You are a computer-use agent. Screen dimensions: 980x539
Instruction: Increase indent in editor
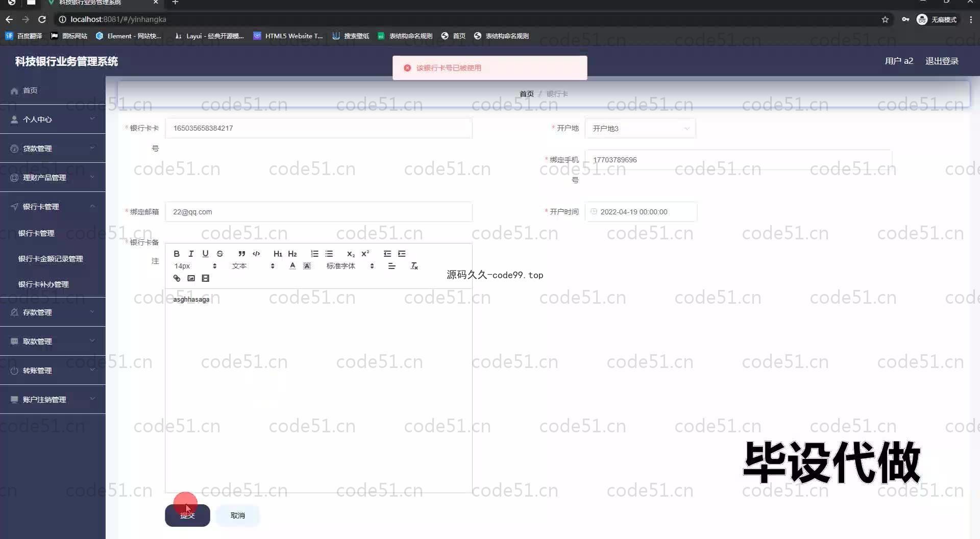tap(402, 254)
